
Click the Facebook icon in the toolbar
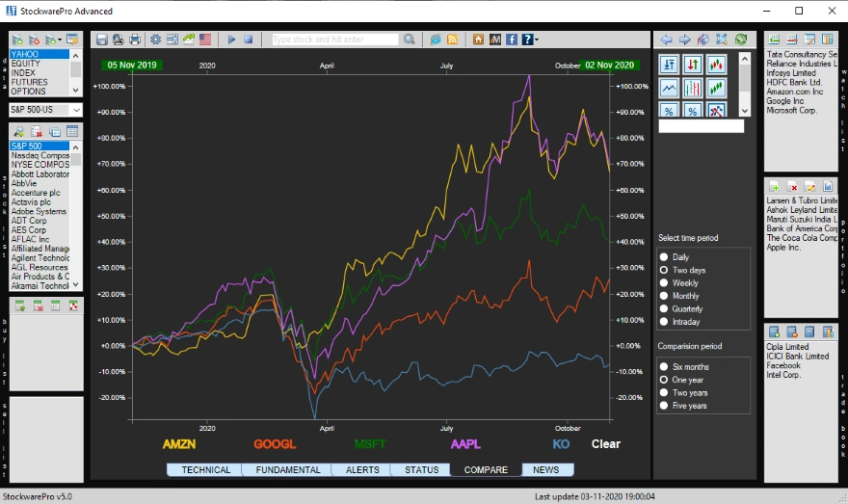(511, 40)
